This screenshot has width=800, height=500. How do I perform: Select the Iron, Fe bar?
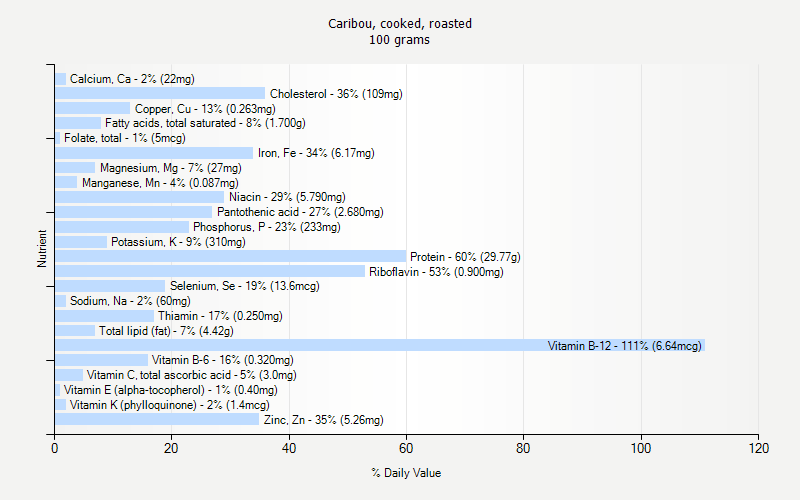tap(154, 153)
